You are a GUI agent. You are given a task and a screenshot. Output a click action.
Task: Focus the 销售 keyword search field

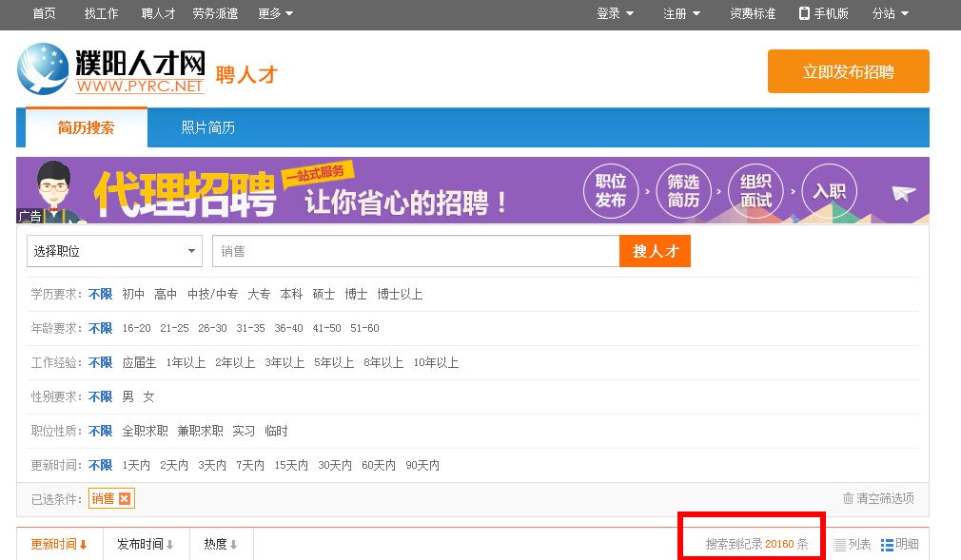tap(416, 251)
